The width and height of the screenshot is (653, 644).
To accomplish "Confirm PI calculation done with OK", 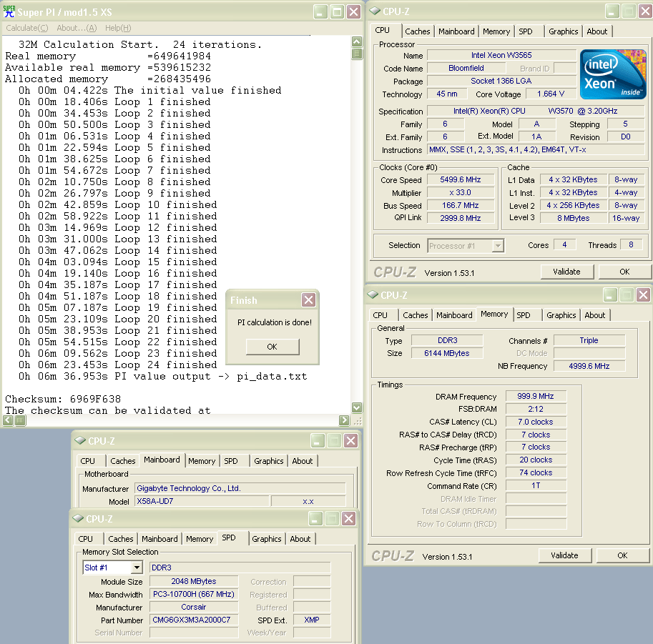I will pos(272,347).
